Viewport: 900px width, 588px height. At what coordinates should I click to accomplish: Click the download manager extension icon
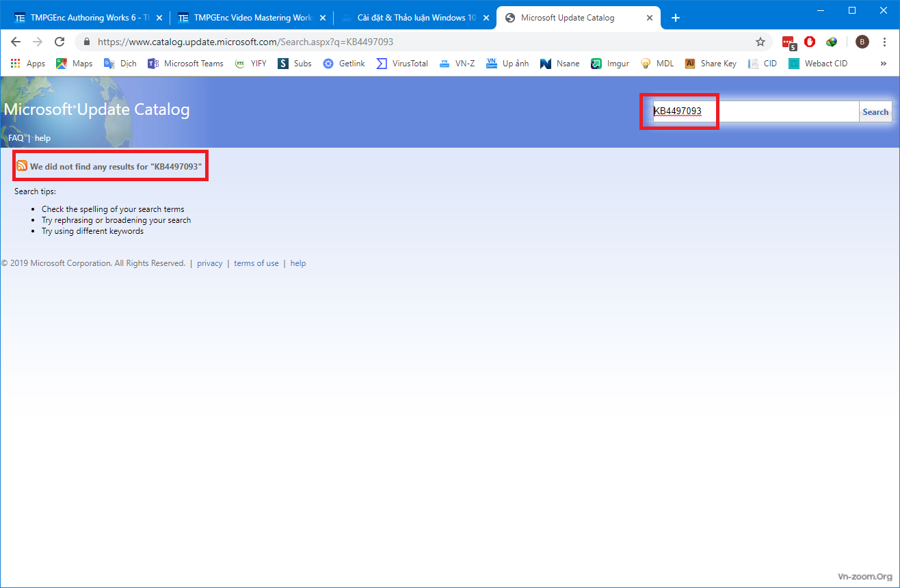click(x=832, y=42)
